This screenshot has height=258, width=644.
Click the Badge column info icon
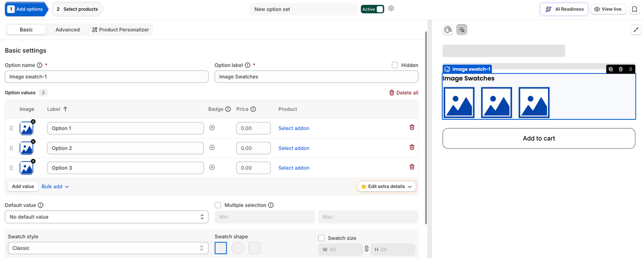pyautogui.click(x=228, y=109)
